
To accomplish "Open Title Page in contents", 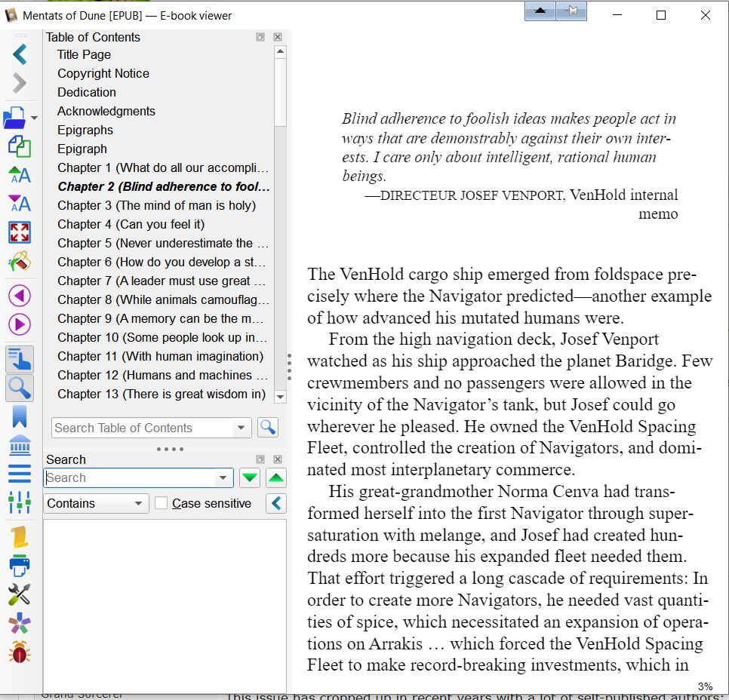I will tap(85, 55).
